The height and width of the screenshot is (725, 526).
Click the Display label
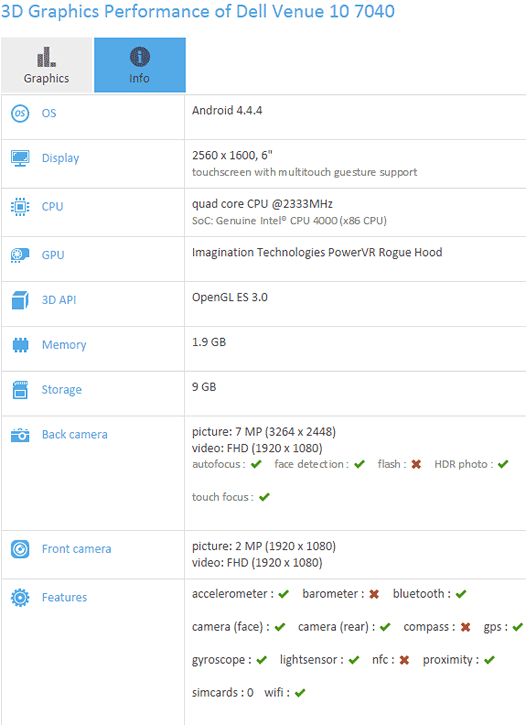(x=61, y=159)
